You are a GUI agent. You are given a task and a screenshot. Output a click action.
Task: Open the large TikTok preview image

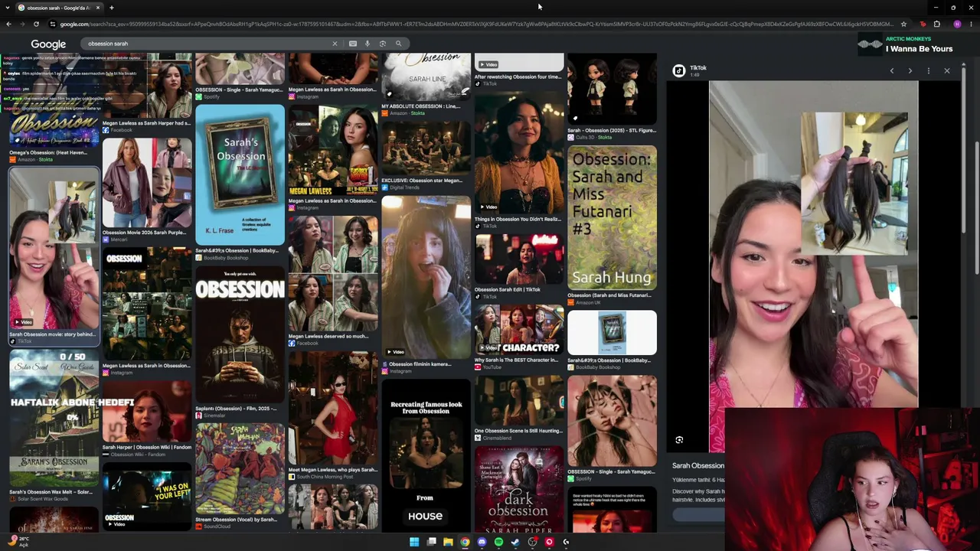(813, 245)
